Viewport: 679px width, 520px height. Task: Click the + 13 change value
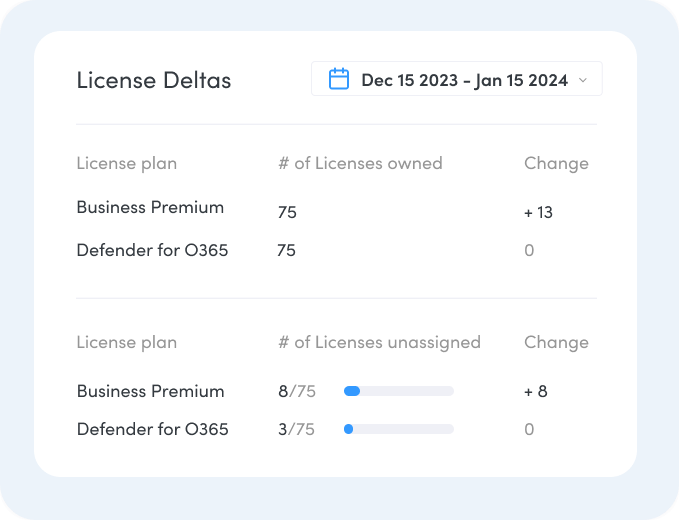(538, 213)
